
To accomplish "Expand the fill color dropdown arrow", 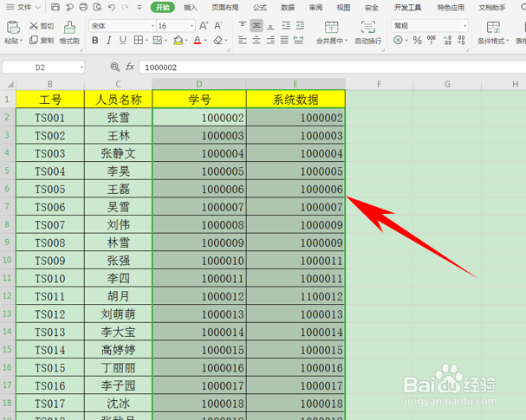I will [186, 41].
